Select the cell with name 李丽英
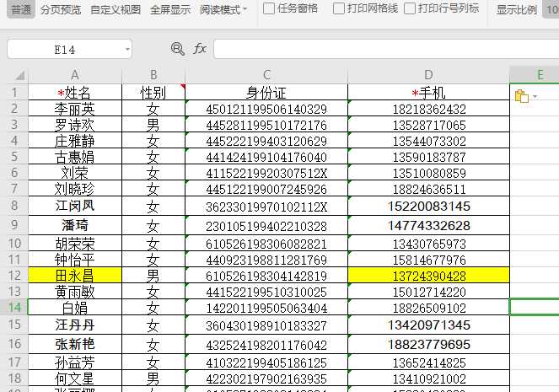This screenshot has width=559, height=392. pyautogui.click(x=75, y=109)
